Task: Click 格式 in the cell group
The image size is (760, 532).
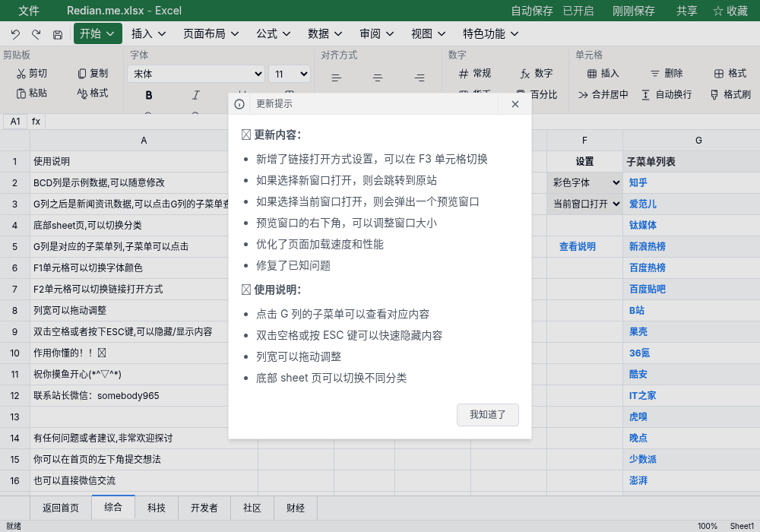Action: pos(730,73)
